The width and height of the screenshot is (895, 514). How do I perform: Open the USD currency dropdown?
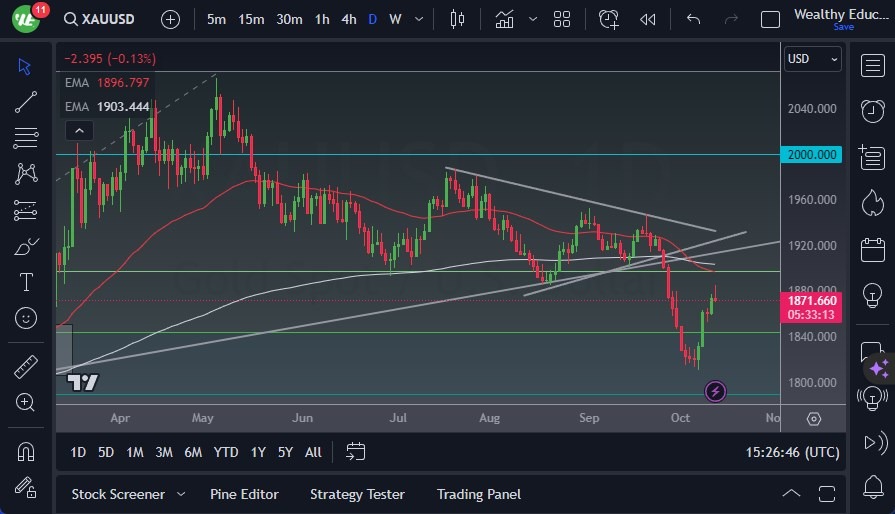click(x=812, y=59)
